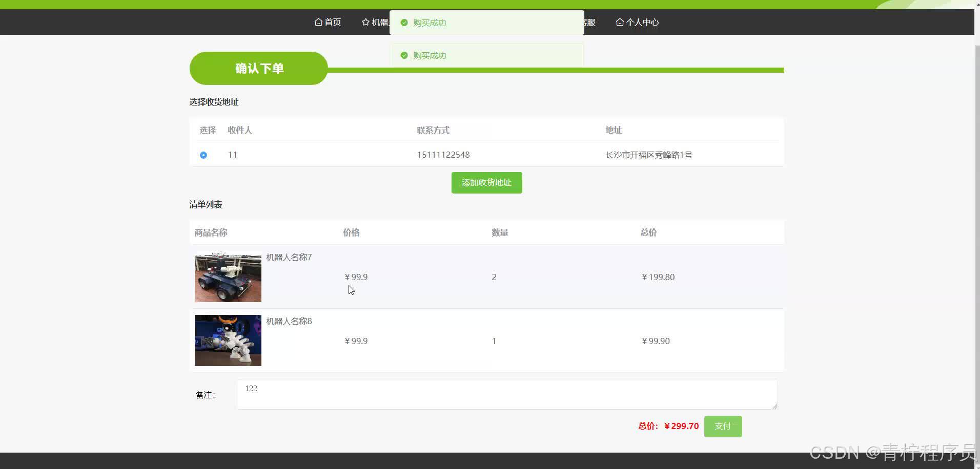
Task: Click the 添加收货地址 button
Action: pyautogui.click(x=486, y=183)
